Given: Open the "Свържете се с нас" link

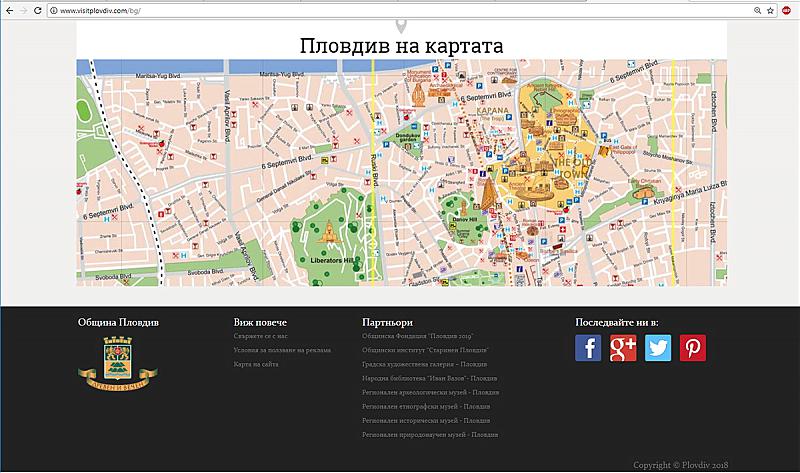Looking at the screenshot, I should [262, 336].
